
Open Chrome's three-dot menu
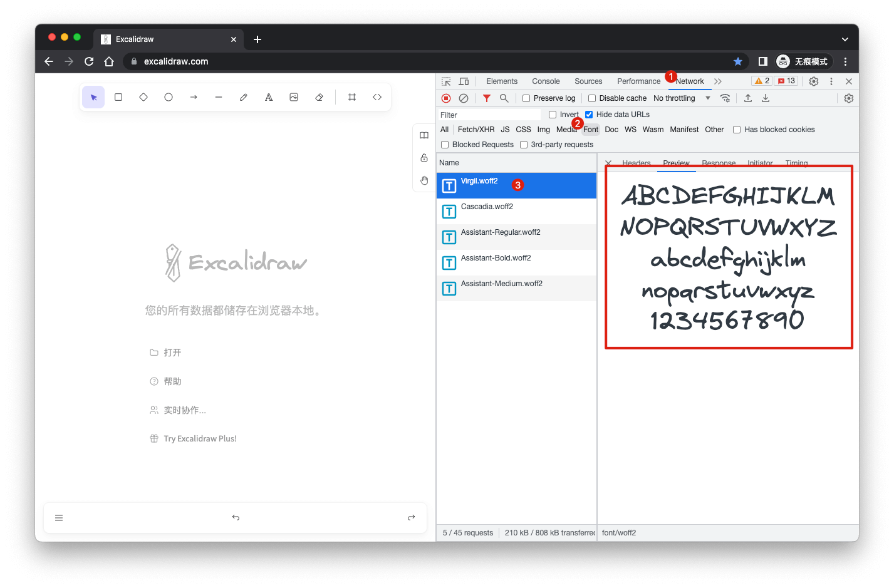(x=846, y=61)
